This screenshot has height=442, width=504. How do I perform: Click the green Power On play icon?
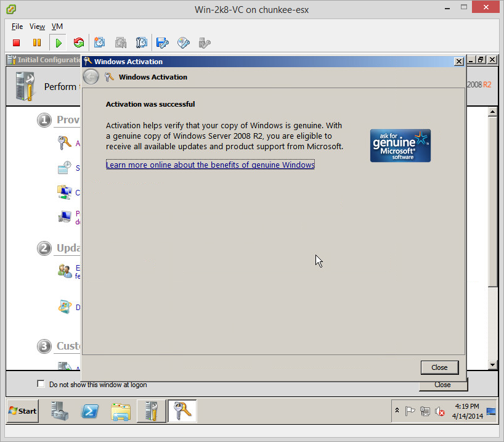[58, 43]
